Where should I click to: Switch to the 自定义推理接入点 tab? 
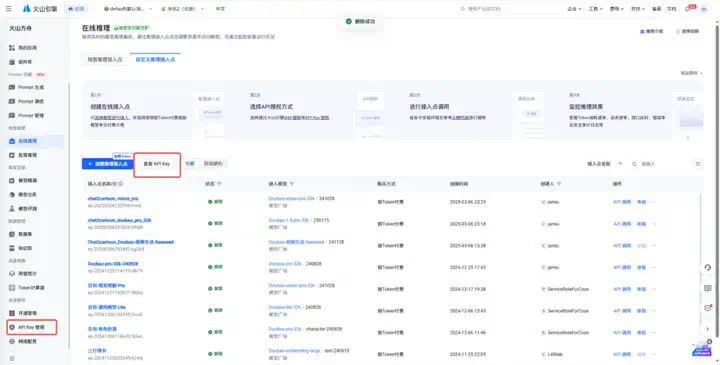click(x=155, y=60)
